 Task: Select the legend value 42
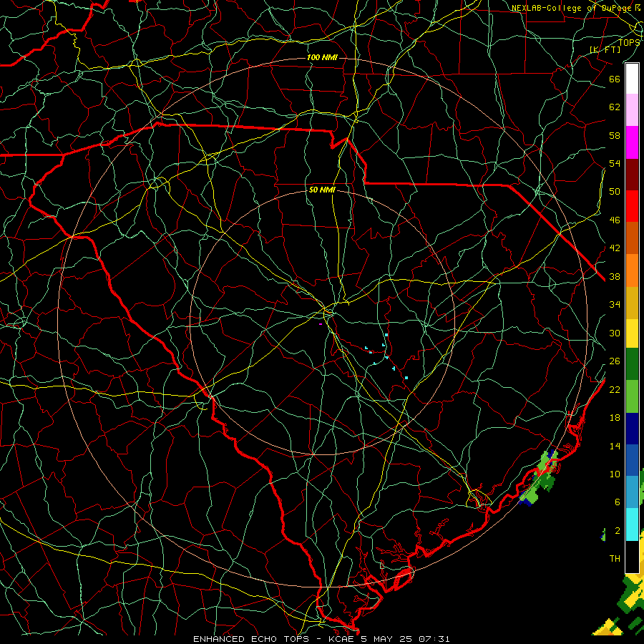click(x=615, y=248)
